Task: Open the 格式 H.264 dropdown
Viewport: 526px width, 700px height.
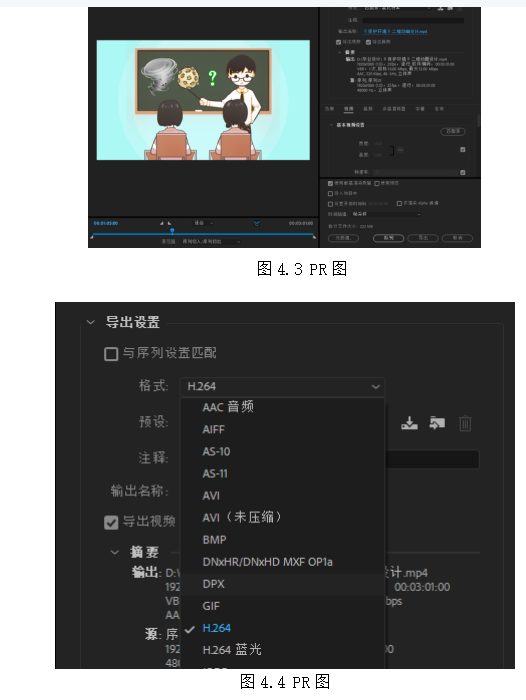Action: tap(283, 387)
